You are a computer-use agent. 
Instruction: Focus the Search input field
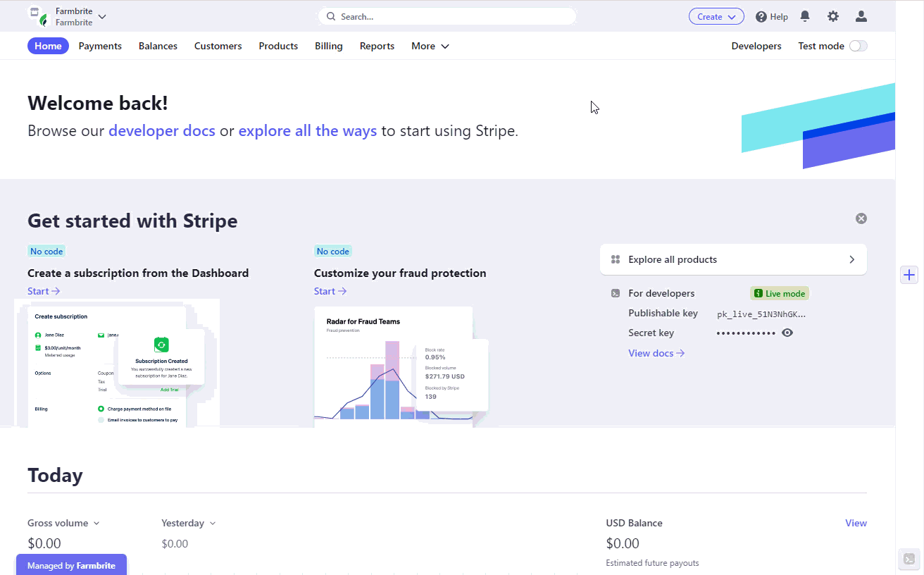tap(447, 16)
